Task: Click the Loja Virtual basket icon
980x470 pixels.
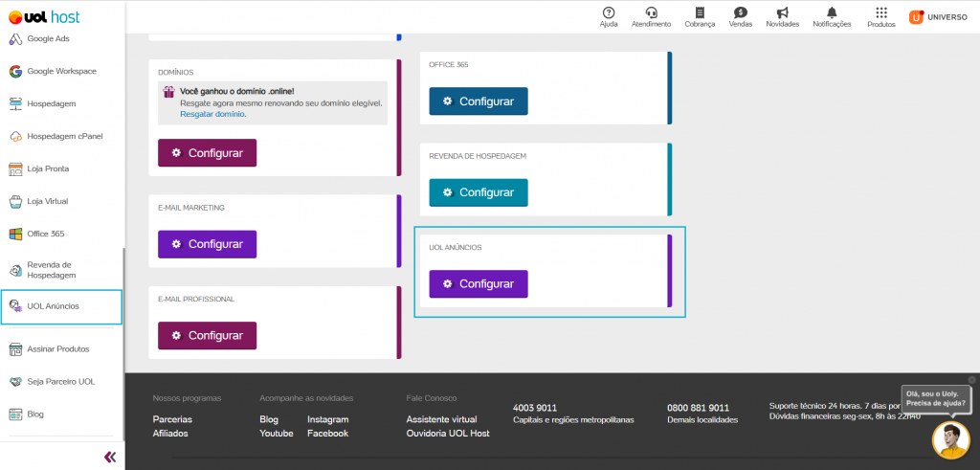Action: click(x=15, y=201)
